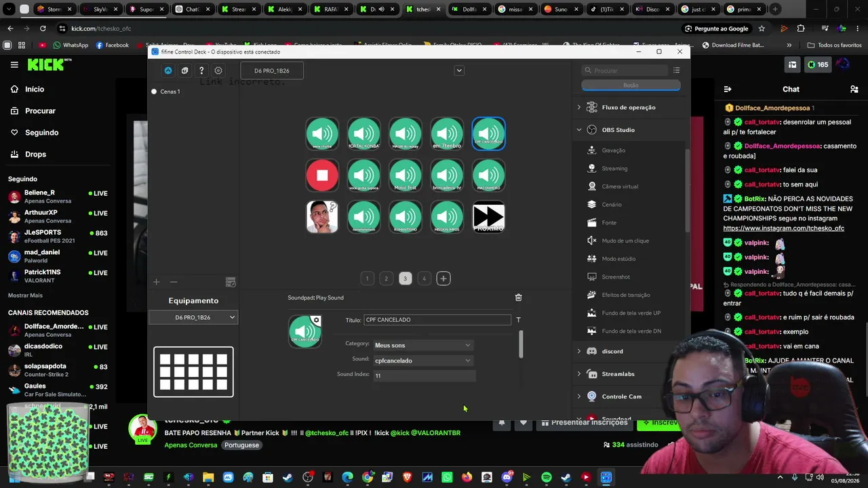
Task: Select the Cenas 1 scene radio button
Action: pyautogui.click(x=154, y=91)
